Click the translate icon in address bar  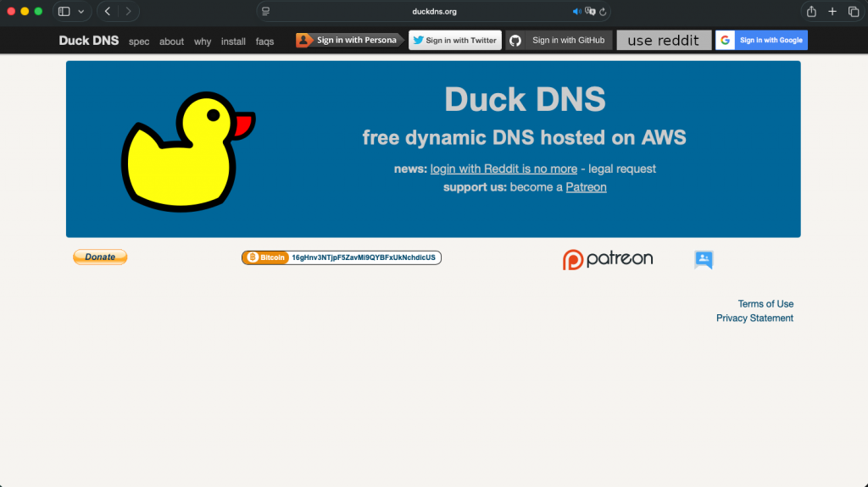591,12
